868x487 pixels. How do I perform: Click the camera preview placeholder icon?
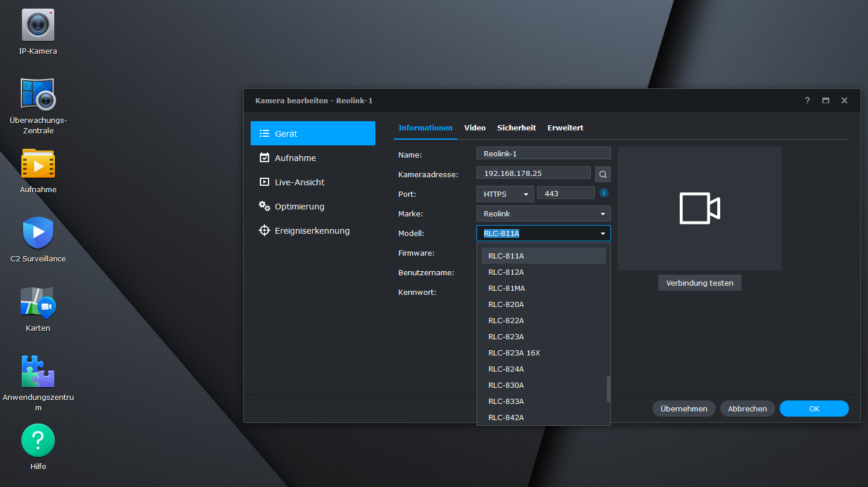tap(700, 208)
